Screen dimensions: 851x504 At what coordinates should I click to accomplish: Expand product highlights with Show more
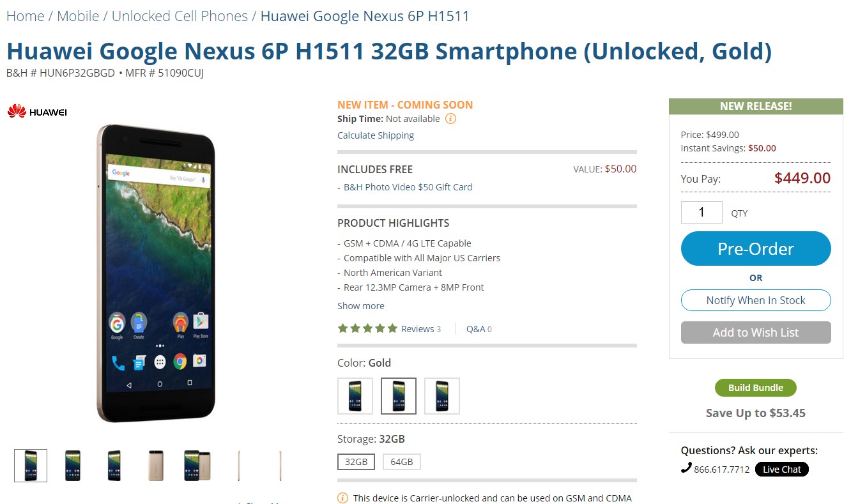coord(361,306)
